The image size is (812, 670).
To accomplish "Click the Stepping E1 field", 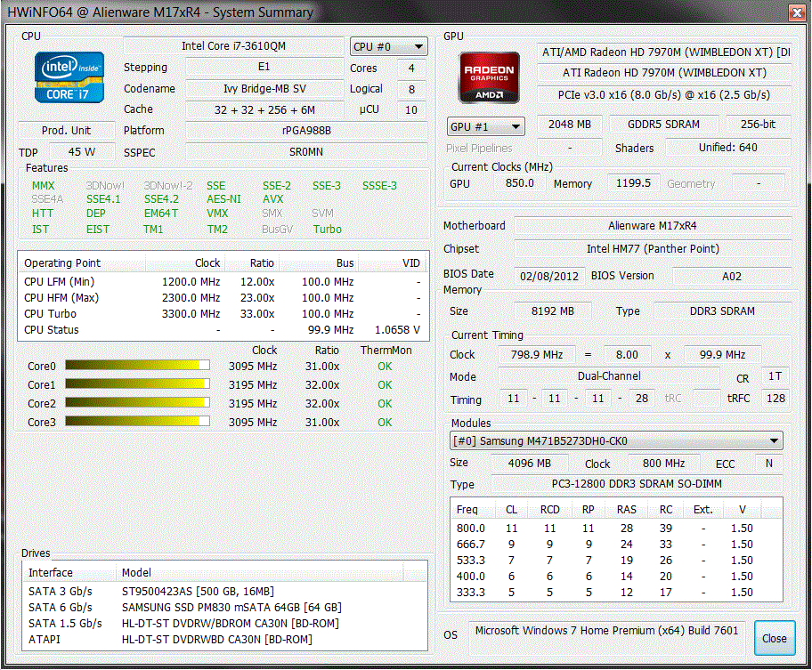I will (x=264, y=67).
